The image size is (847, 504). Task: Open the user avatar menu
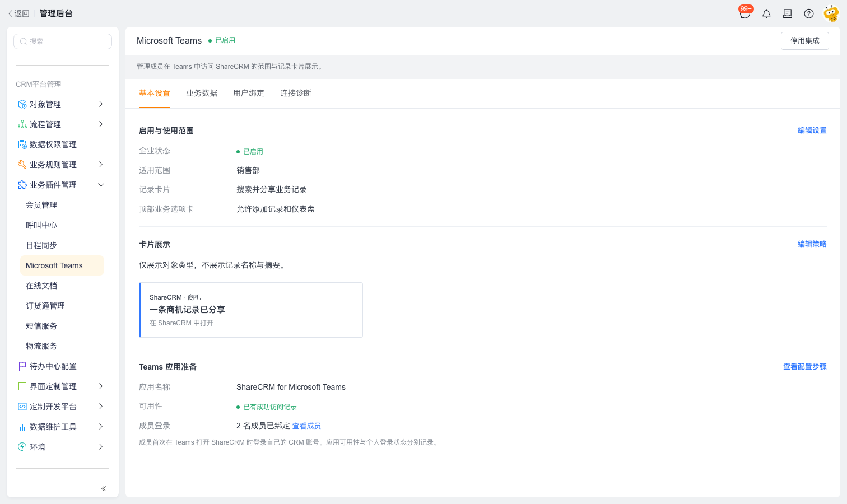coord(831,13)
